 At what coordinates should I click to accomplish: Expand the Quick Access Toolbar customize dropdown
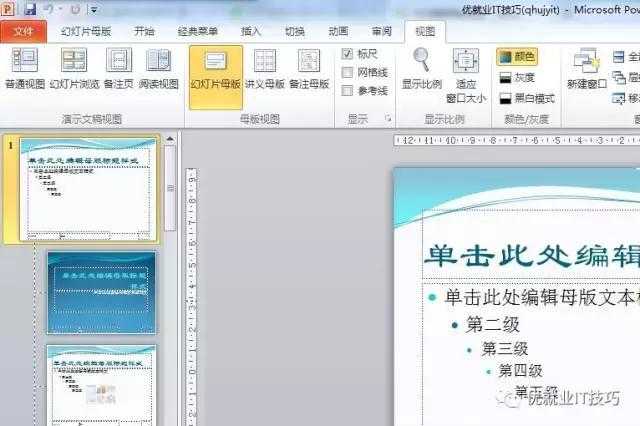[x=94, y=9]
